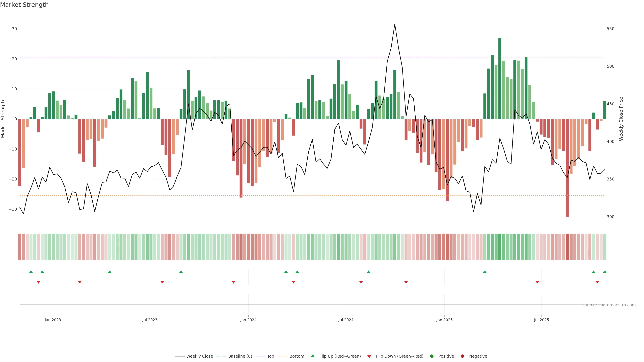Toggle Weekly Close legend entry

tap(199, 356)
